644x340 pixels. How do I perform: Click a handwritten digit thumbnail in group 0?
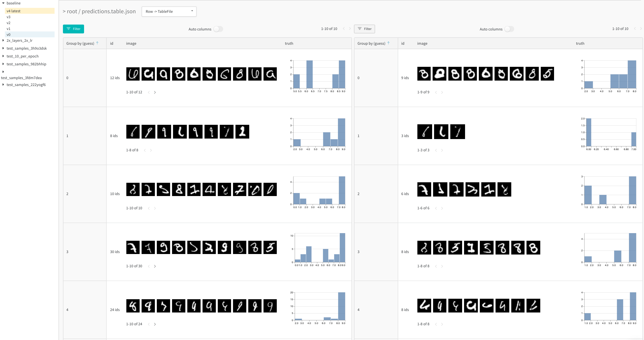click(133, 74)
